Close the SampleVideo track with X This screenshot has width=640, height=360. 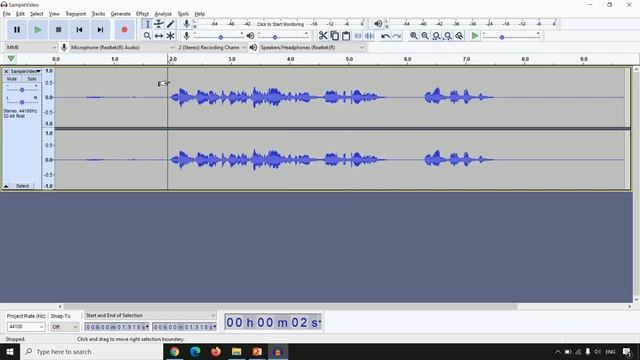click(6, 71)
